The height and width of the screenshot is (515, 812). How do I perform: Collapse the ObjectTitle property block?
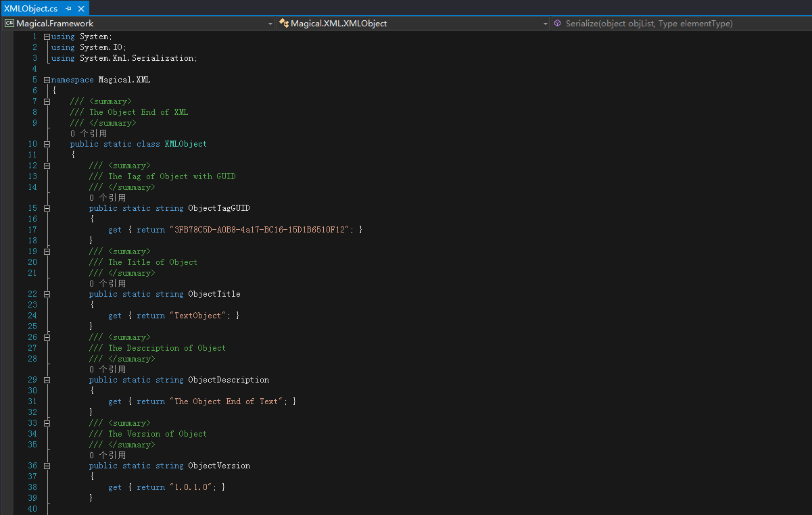47,294
